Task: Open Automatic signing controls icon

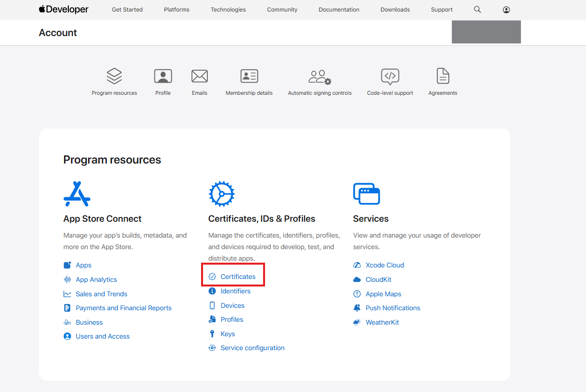Action: coord(320,77)
